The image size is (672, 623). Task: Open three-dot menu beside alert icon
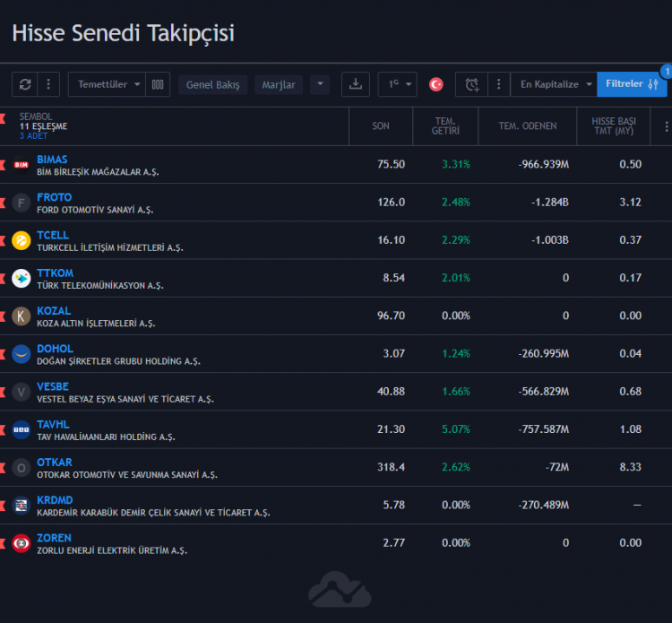(498, 84)
